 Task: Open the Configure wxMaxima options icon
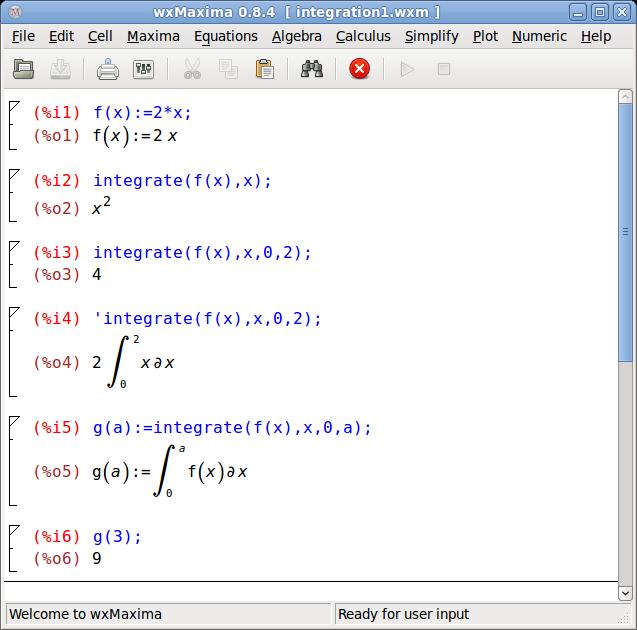(143, 69)
